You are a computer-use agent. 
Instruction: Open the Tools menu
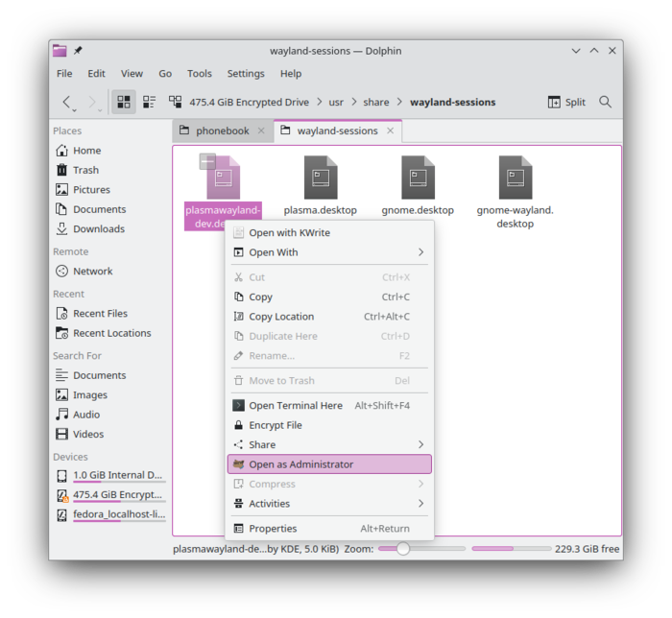coord(200,74)
